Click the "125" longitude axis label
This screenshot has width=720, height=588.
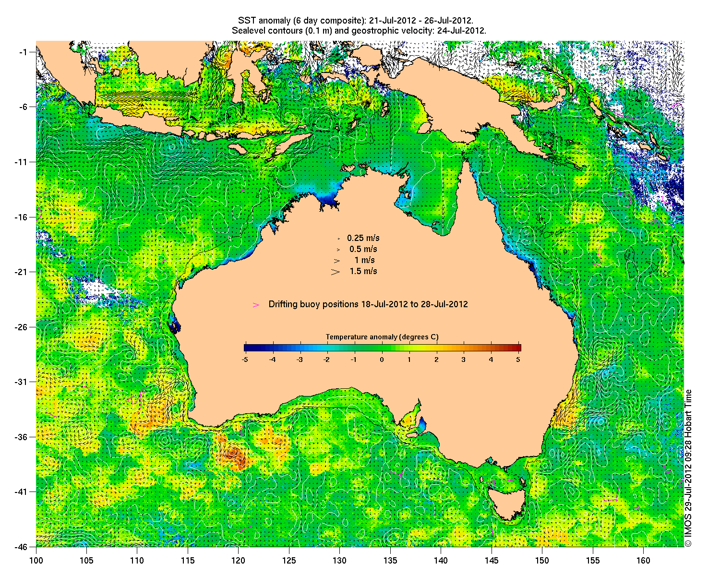click(289, 561)
